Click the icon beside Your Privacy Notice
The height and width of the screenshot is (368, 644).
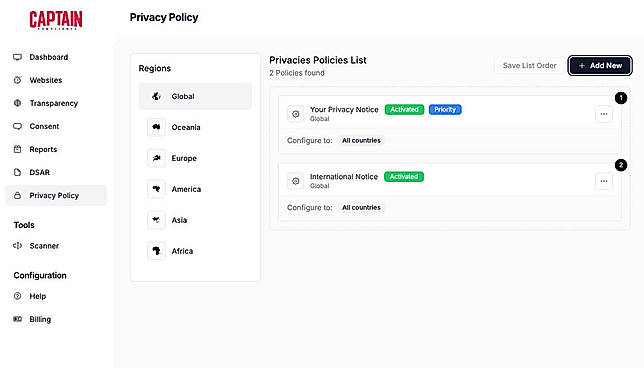295,114
